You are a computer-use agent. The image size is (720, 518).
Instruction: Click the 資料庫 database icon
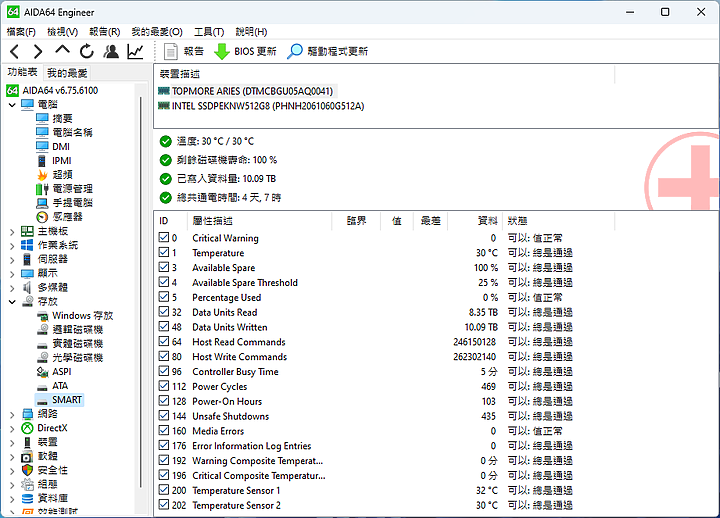[x=28, y=499]
